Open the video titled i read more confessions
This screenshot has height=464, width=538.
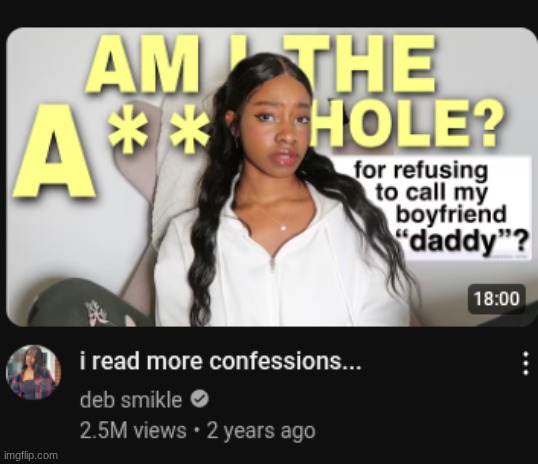point(221,361)
